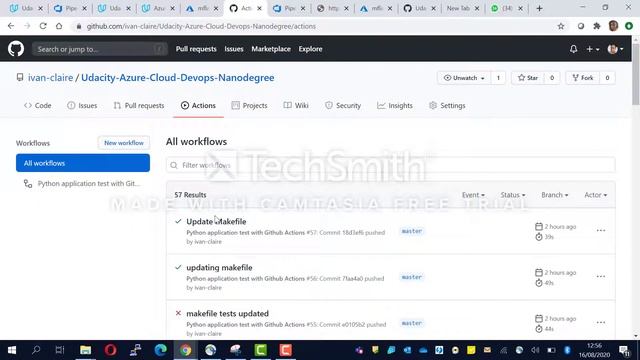640x360 pixels.
Task: Expand the Actor filter dropdown
Action: click(596, 195)
